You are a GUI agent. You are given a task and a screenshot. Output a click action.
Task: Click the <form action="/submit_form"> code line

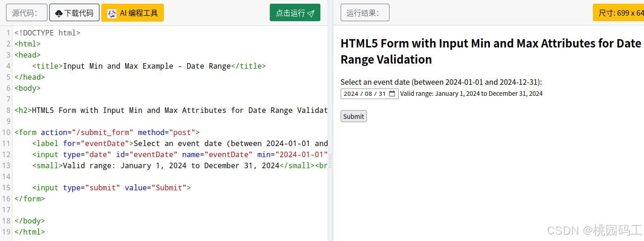107,132
